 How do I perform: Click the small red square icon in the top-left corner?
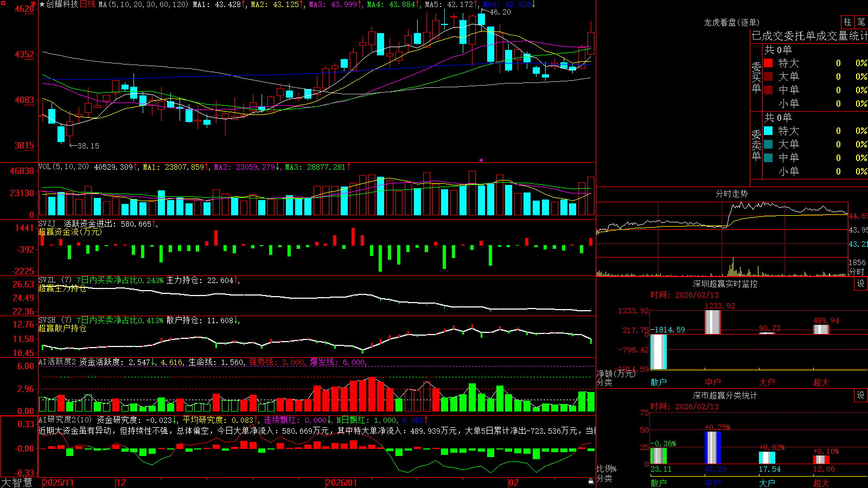click(x=2, y=2)
